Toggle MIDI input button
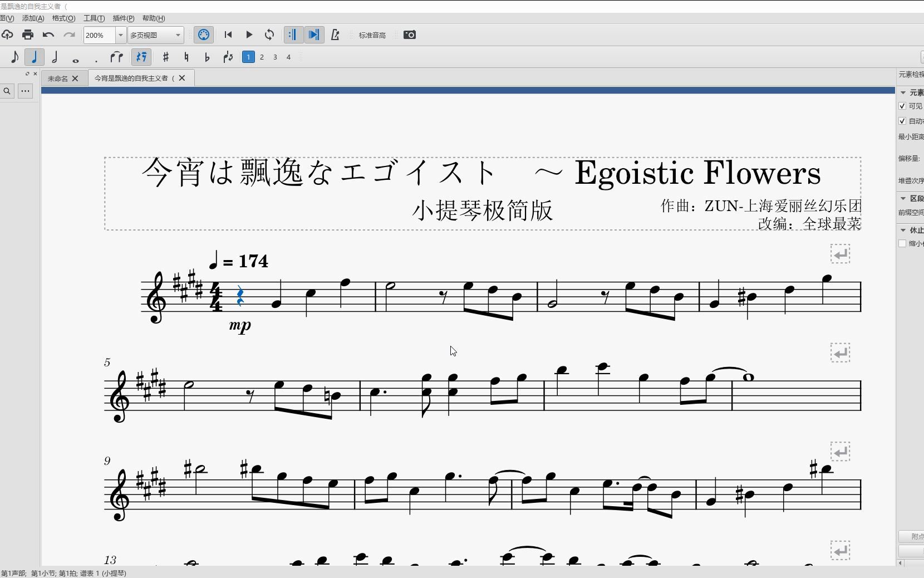The width and height of the screenshot is (924, 578). 204,35
